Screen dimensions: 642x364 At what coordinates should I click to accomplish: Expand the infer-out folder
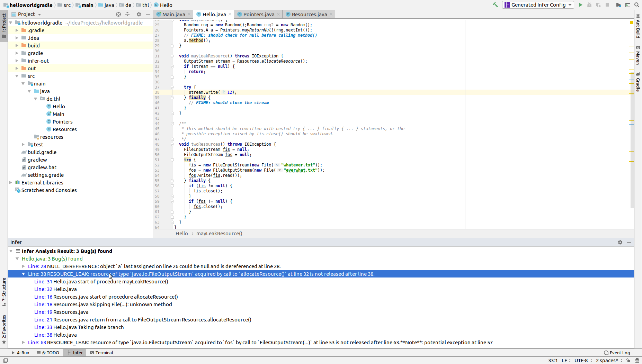(x=17, y=61)
